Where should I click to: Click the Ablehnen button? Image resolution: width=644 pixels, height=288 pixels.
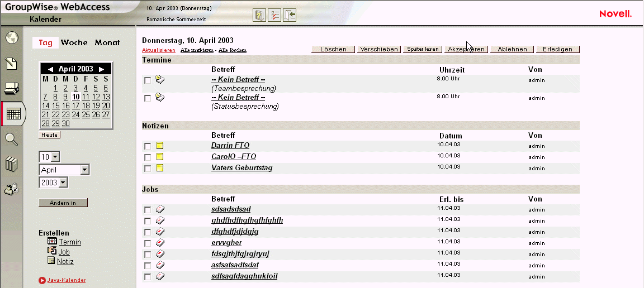point(512,49)
